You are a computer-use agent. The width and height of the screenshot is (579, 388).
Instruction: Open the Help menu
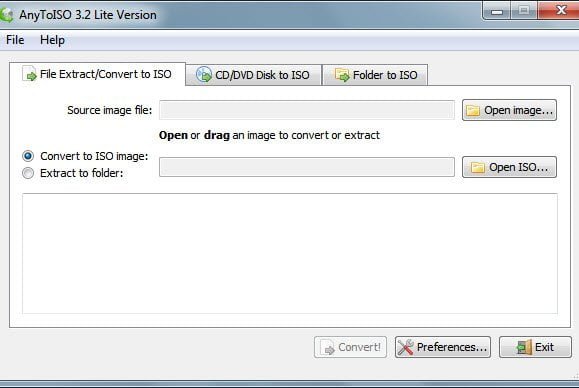click(x=52, y=40)
